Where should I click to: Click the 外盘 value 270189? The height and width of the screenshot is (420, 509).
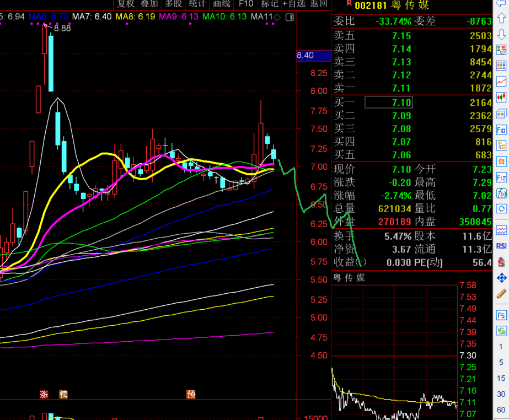point(394,222)
